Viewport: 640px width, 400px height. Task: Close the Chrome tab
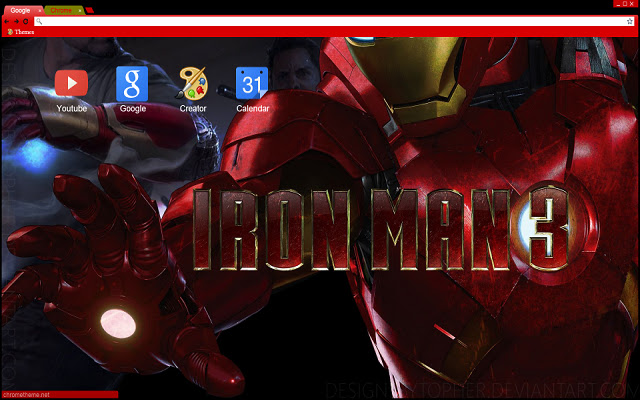[80, 11]
